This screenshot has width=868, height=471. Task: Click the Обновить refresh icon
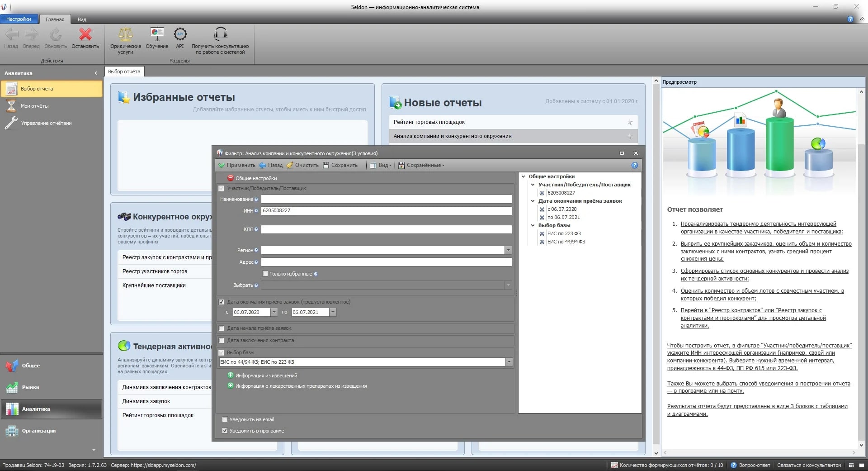click(56, 34)
